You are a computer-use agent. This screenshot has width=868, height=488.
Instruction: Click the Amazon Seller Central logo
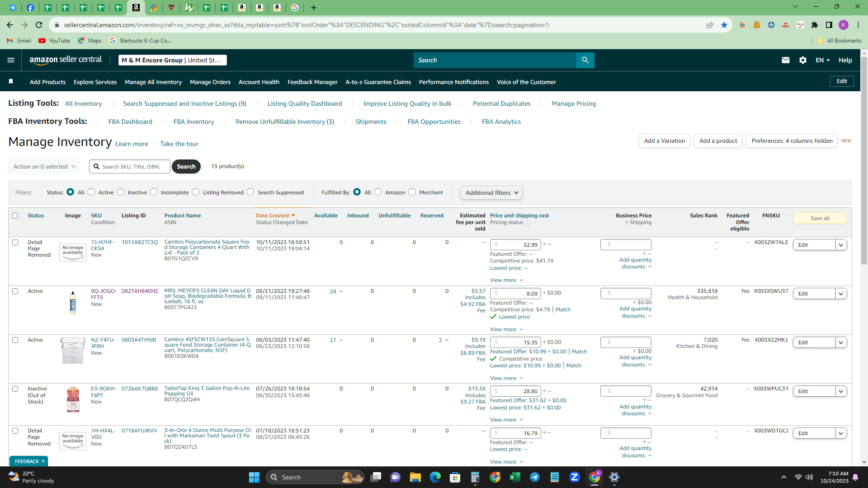tap(66, 60)
